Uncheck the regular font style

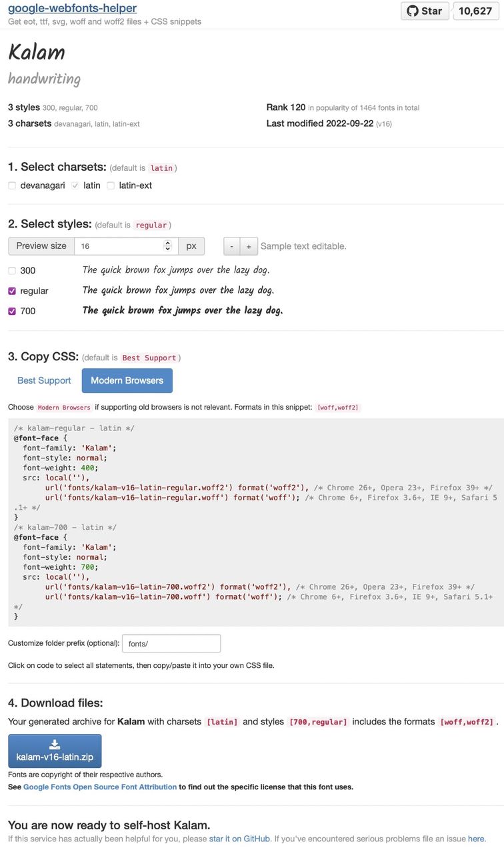point(11,290)
